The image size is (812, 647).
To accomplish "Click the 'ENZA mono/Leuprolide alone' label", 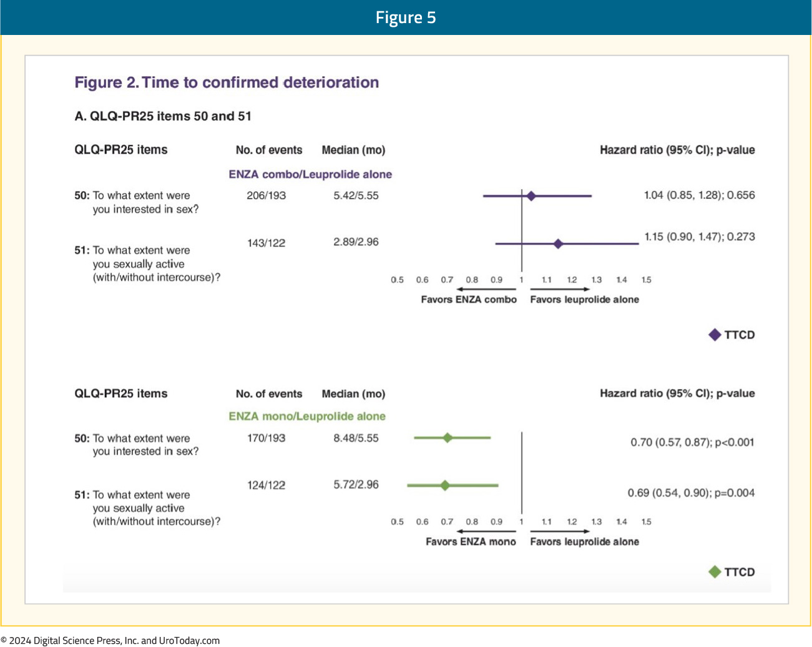I will click(x=307, y=416).
